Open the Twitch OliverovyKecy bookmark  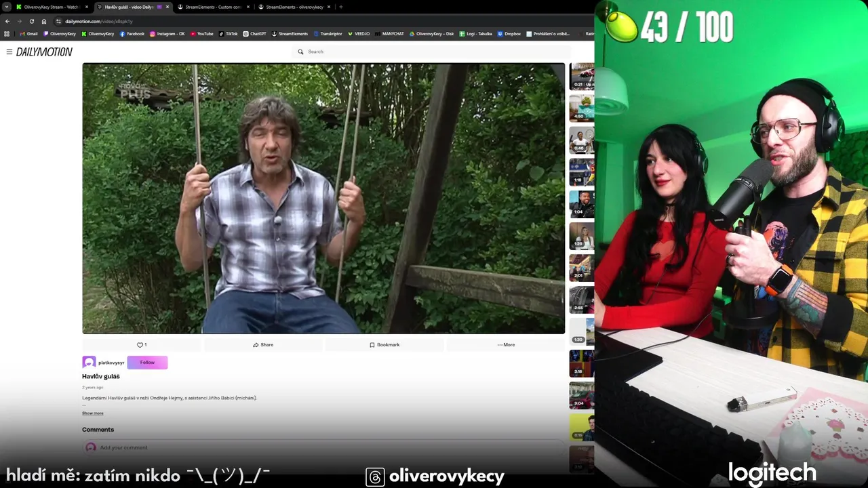point(60,33)
